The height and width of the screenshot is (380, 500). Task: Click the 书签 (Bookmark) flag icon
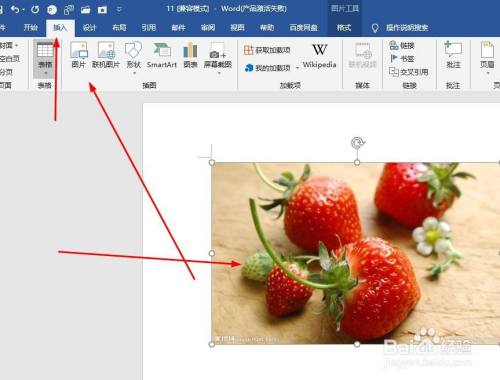click(x=394, y=59)
